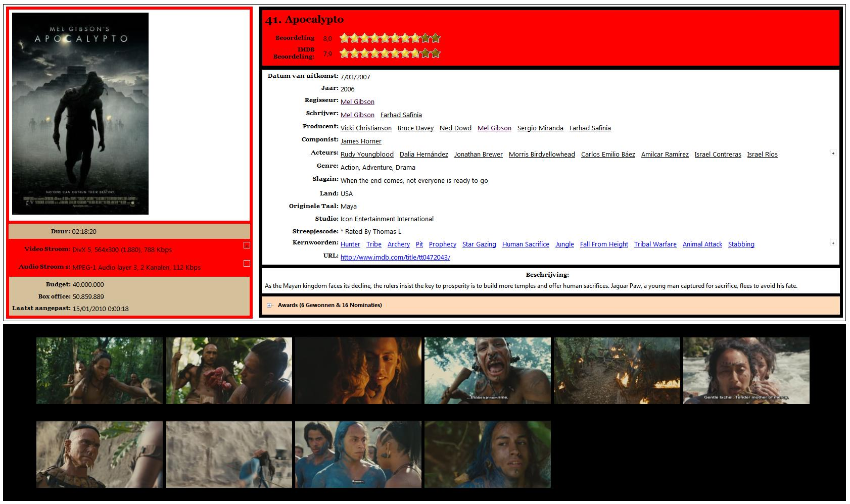Select the Stabbing keyword
This screenshot has height=504, width=850.
[x=741, y=244]
